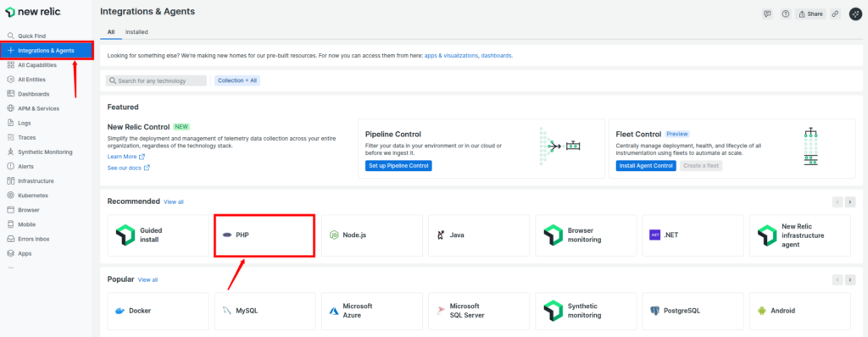
Task: Switch to the Installed tab
Action: (x=136, y=32)
